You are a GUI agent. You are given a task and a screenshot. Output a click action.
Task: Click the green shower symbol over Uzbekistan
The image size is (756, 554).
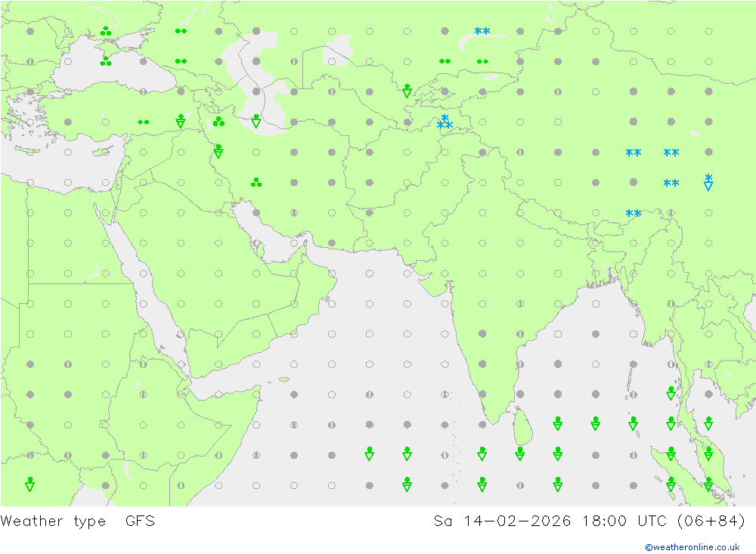coord(407,91)
